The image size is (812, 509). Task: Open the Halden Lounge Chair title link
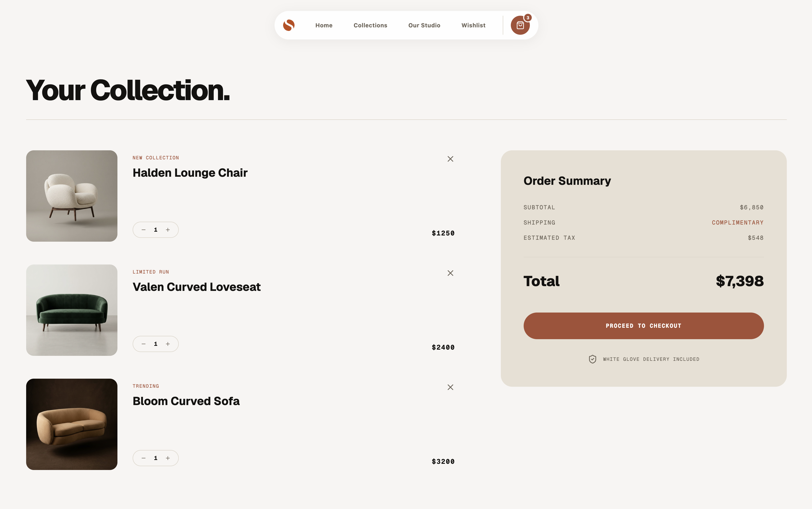(x=190, y=173)
